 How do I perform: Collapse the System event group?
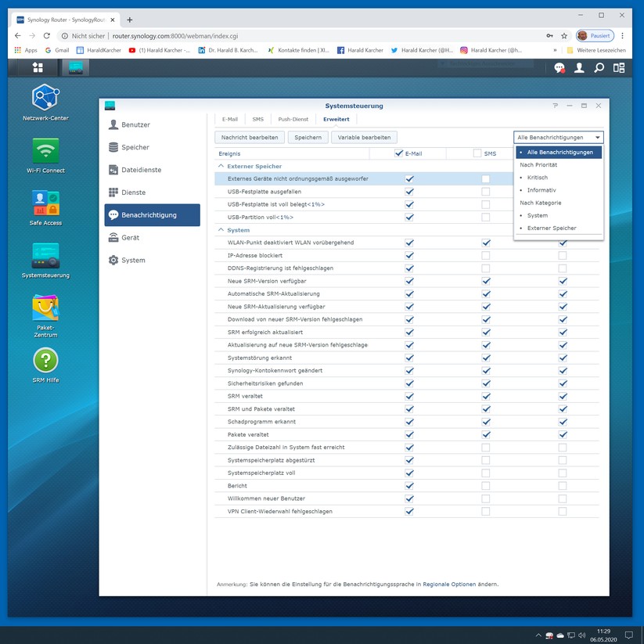coord(221,230)
